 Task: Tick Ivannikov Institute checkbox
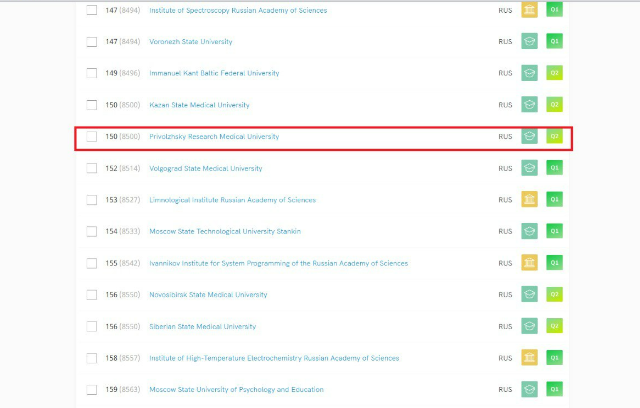[x=92, y=263]
